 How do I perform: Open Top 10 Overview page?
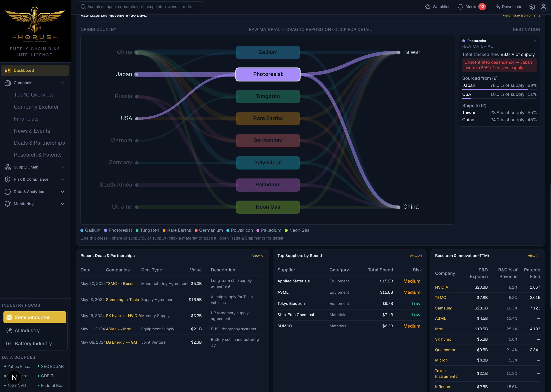point(34,95)
